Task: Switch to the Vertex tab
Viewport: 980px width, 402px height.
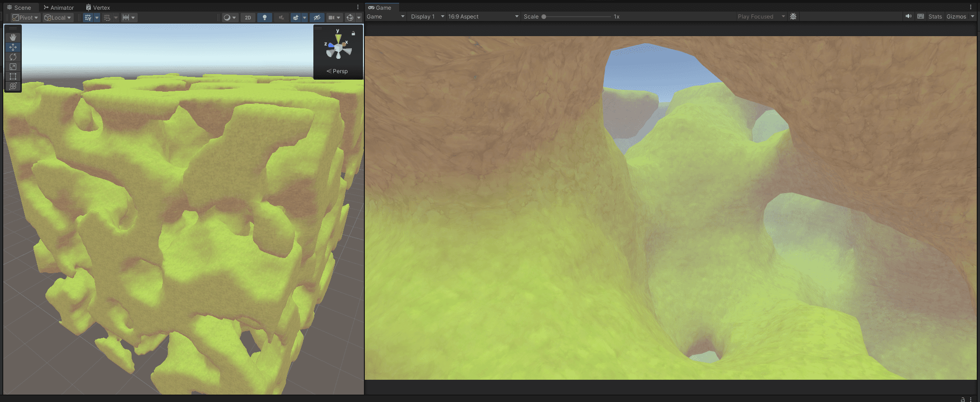Action: (x=98, y=7)
